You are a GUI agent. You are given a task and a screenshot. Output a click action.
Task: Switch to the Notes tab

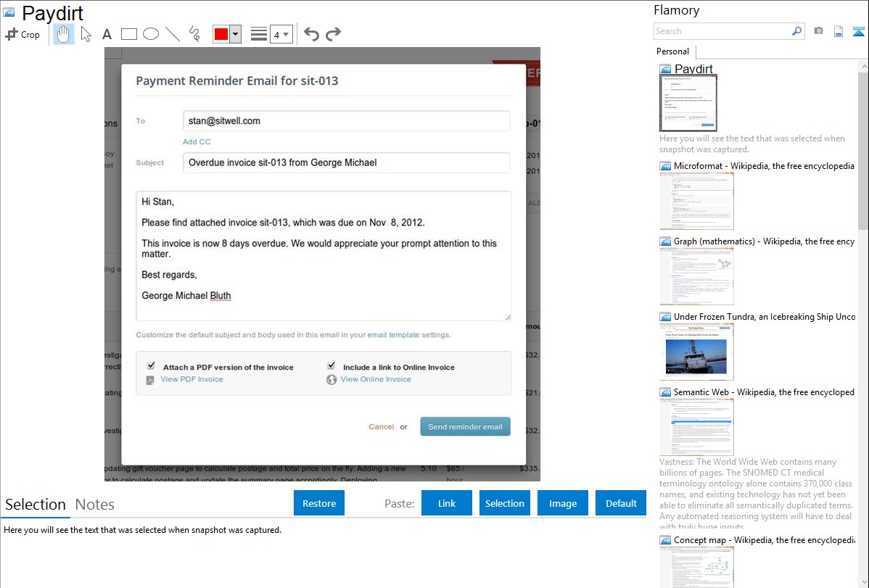(x=94, y=505)
